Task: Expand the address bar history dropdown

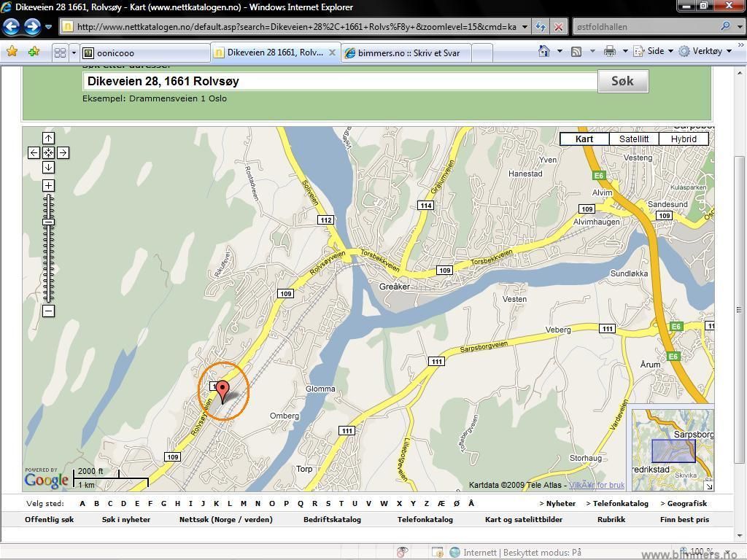Action: click(x=525, y=27)
